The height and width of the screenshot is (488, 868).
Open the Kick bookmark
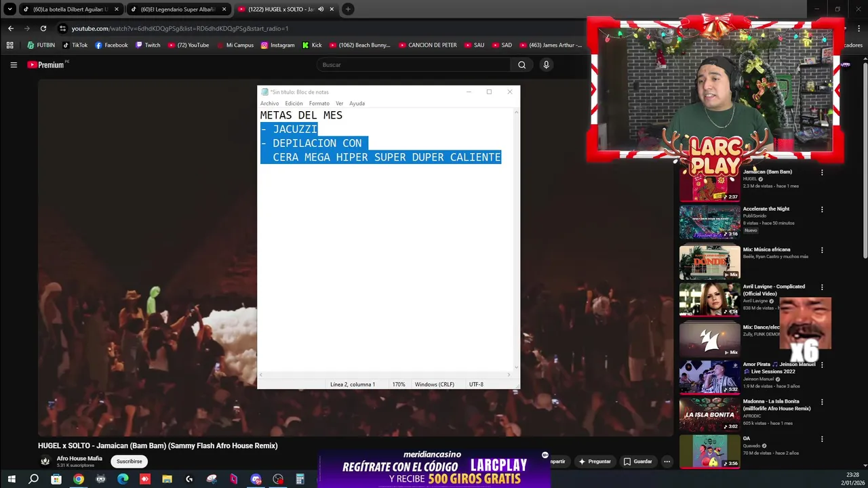[x=312, y=45]
